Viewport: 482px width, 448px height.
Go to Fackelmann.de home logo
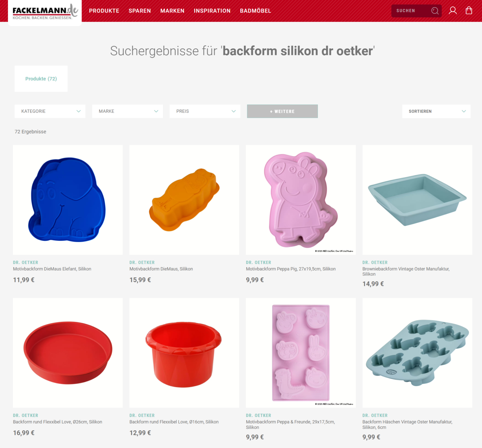pos(45,12)
